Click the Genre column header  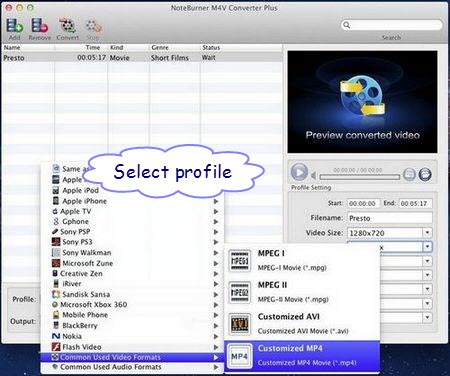coord(175,48)
